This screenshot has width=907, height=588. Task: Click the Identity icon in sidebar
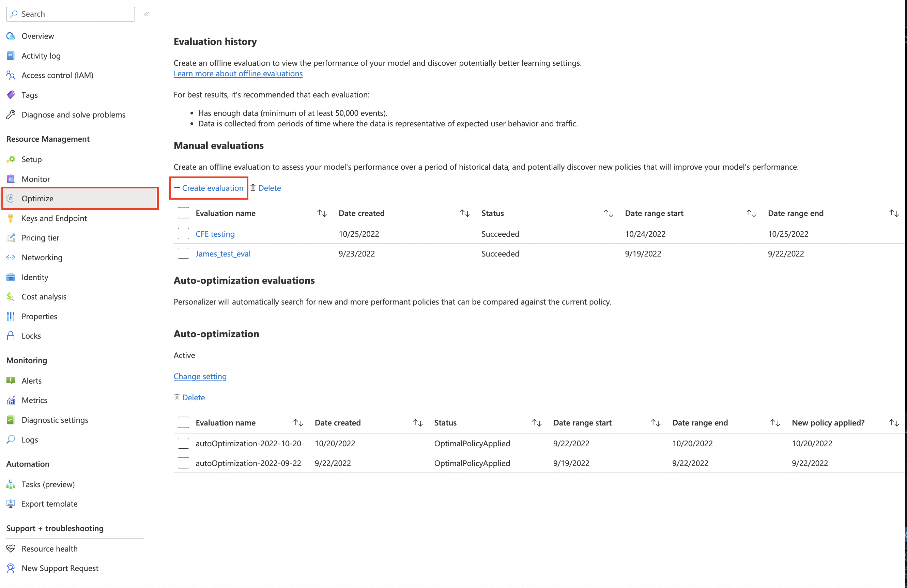11,276
